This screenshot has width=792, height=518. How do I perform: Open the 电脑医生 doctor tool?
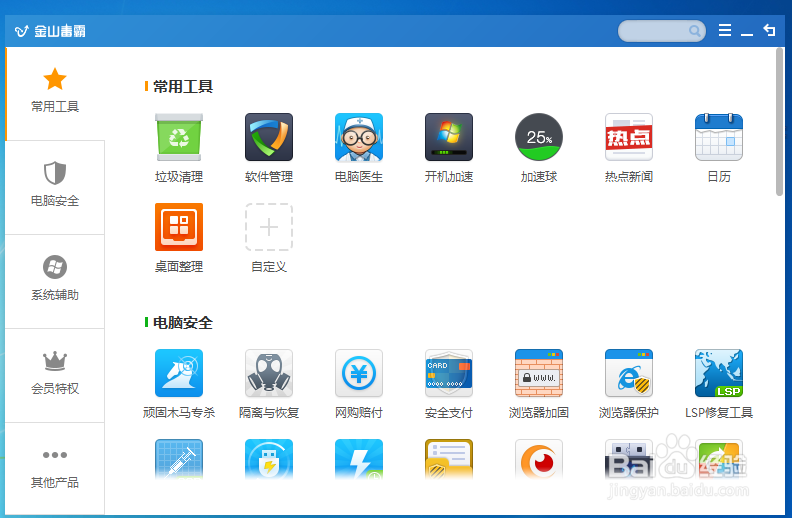tap(359, 137)
